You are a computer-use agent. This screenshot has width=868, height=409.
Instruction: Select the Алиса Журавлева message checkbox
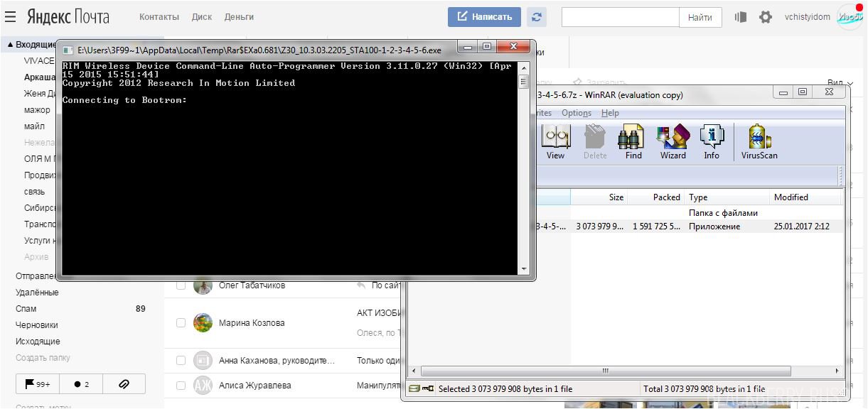(181, 386)
